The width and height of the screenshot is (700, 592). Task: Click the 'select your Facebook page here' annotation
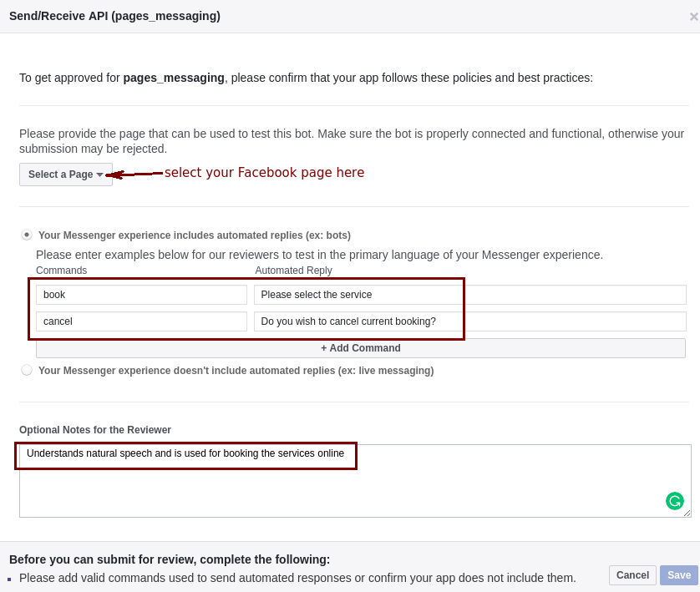[x=264, y=173]
